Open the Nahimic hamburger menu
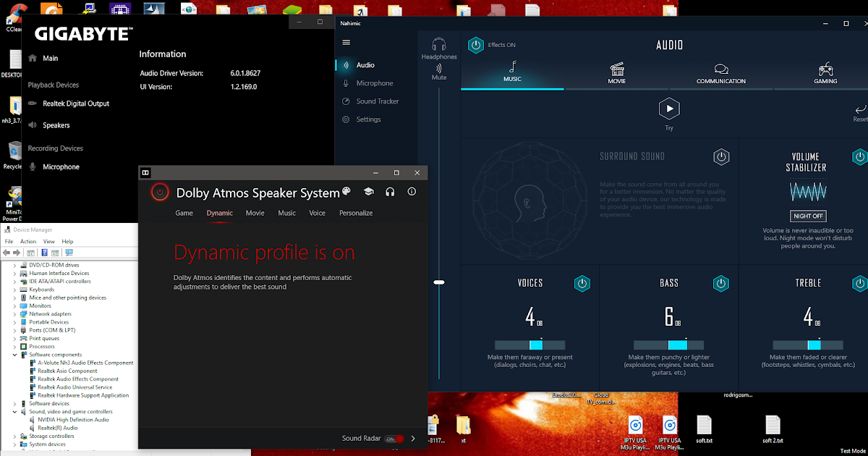Viewport: 868px width, 456px height. 346,43
